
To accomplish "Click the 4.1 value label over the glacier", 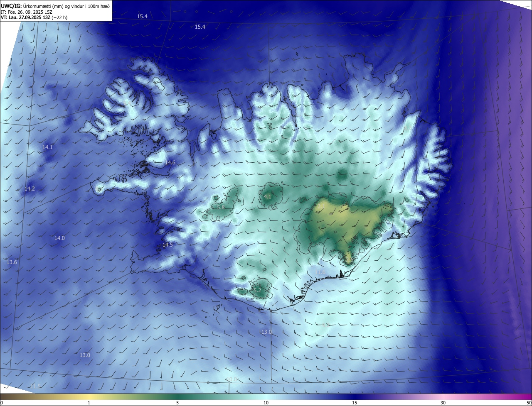I will (267, 196).
